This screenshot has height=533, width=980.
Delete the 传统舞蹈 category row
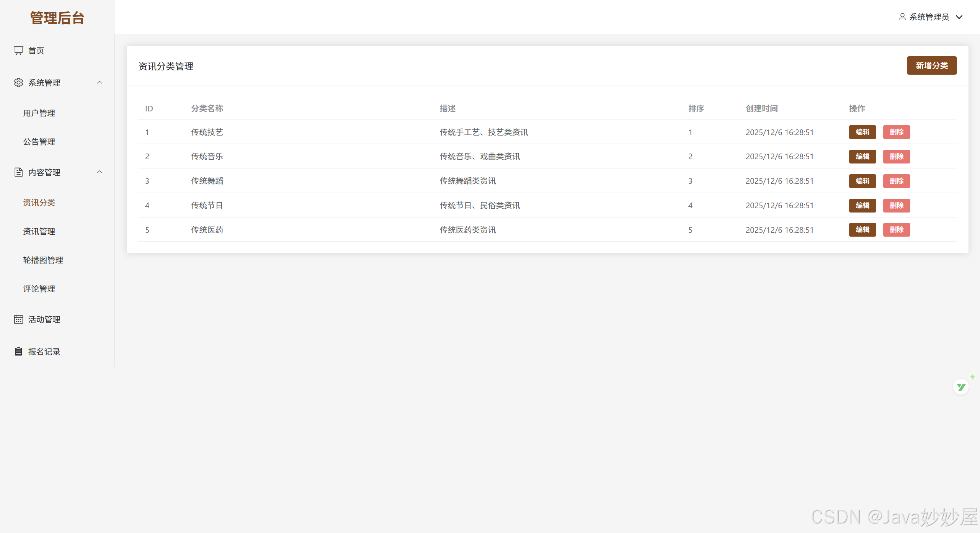click(x=896, y=181)
